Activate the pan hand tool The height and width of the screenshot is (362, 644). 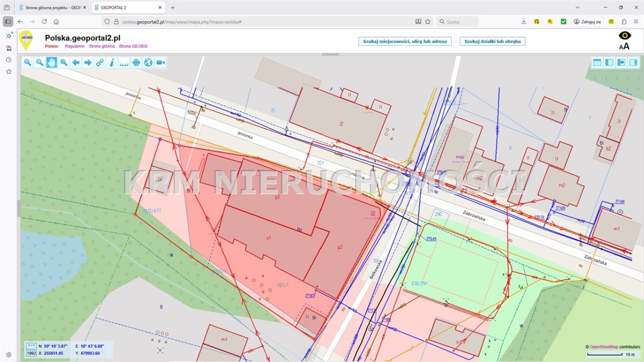click(x=52, y=62)
